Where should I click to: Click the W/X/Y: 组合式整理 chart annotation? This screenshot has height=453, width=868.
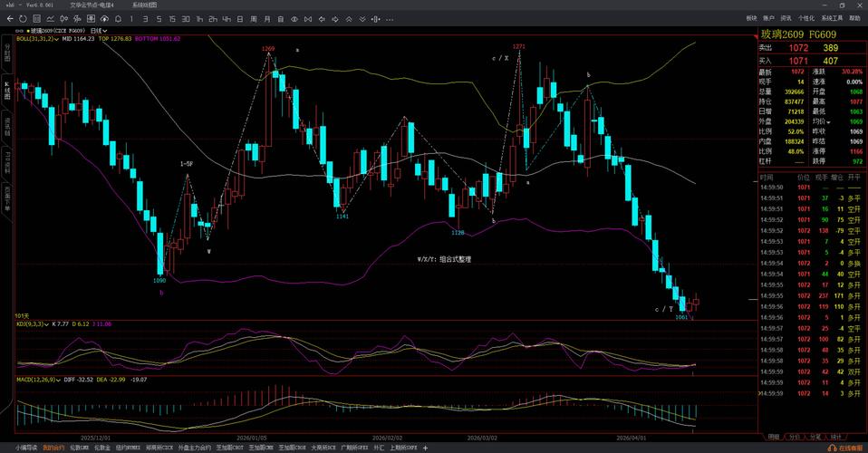pyautogui.click(x=444, y=259)
